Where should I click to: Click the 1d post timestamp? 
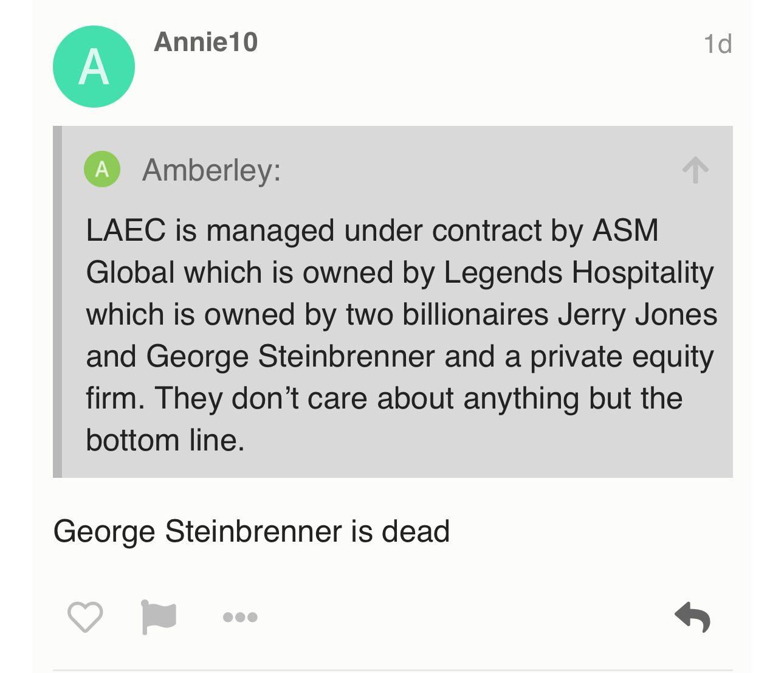click(717, 44)
